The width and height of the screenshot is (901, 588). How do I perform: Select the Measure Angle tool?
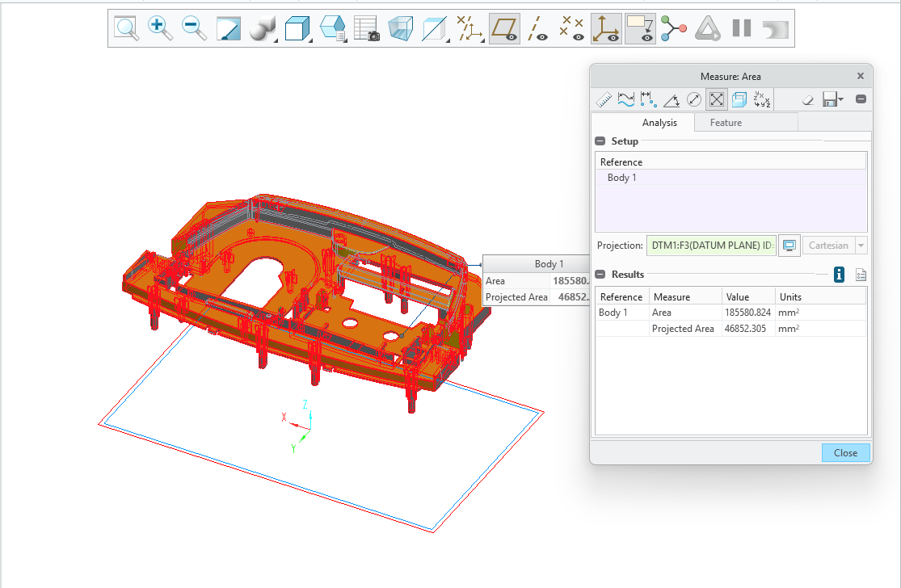pyautogui.click(x=671, y=99)
